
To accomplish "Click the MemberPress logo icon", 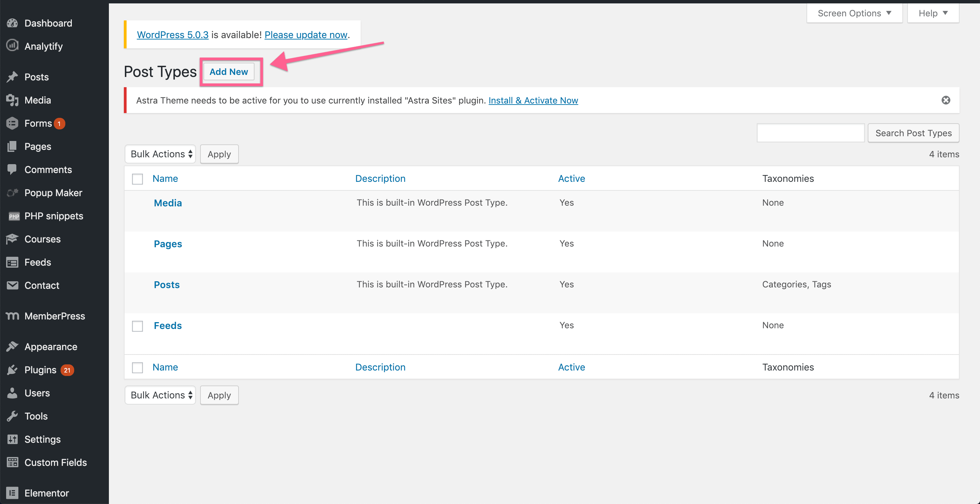I will 12,316.
